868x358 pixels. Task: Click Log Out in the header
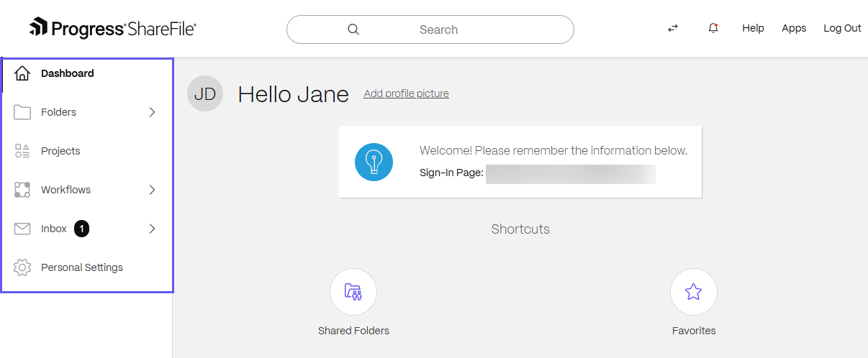842,28
